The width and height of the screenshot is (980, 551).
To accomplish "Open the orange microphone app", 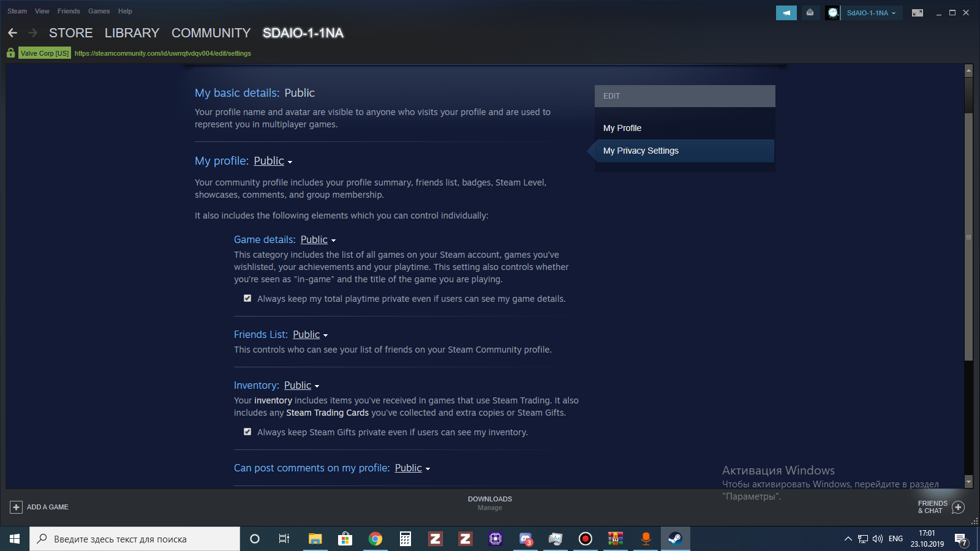I will 646,539.
